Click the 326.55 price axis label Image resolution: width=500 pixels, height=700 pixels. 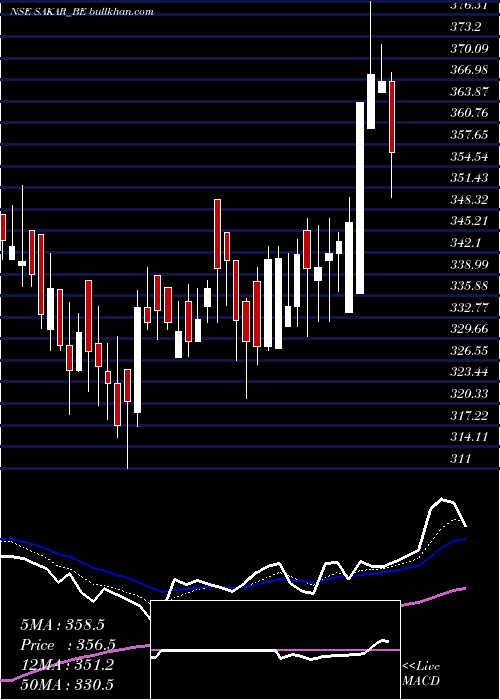tap(469, 351)
